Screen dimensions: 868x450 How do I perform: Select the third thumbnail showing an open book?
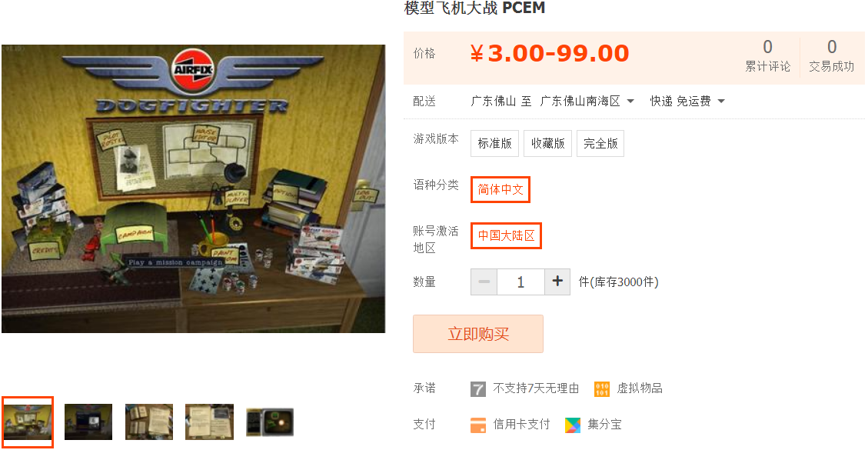point(149,422)
